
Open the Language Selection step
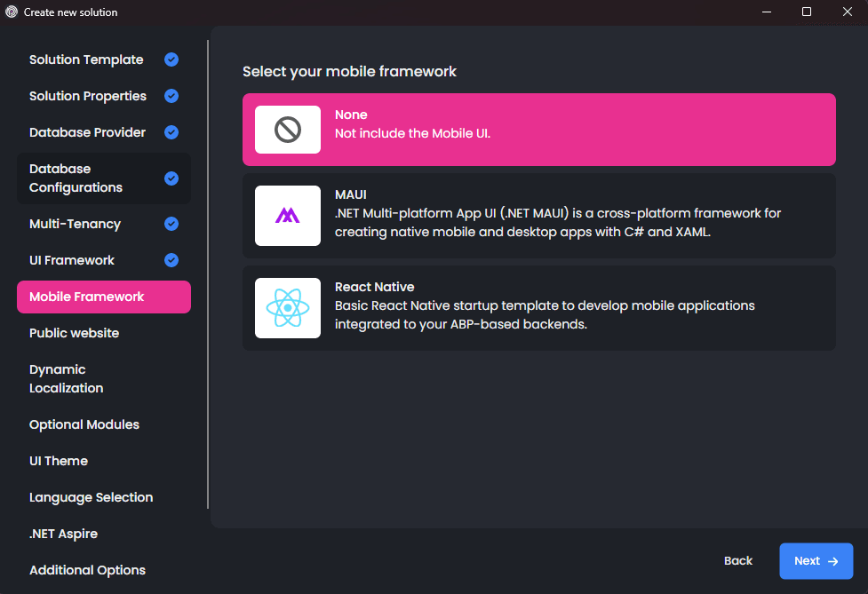pos(91,496)
